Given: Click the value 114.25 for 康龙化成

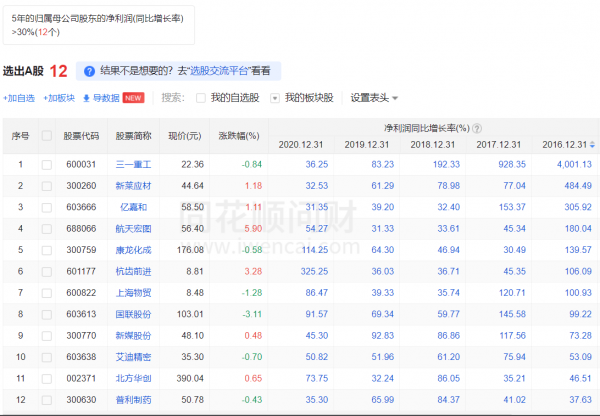Looking at the screenshot, I should click(314, 250).
